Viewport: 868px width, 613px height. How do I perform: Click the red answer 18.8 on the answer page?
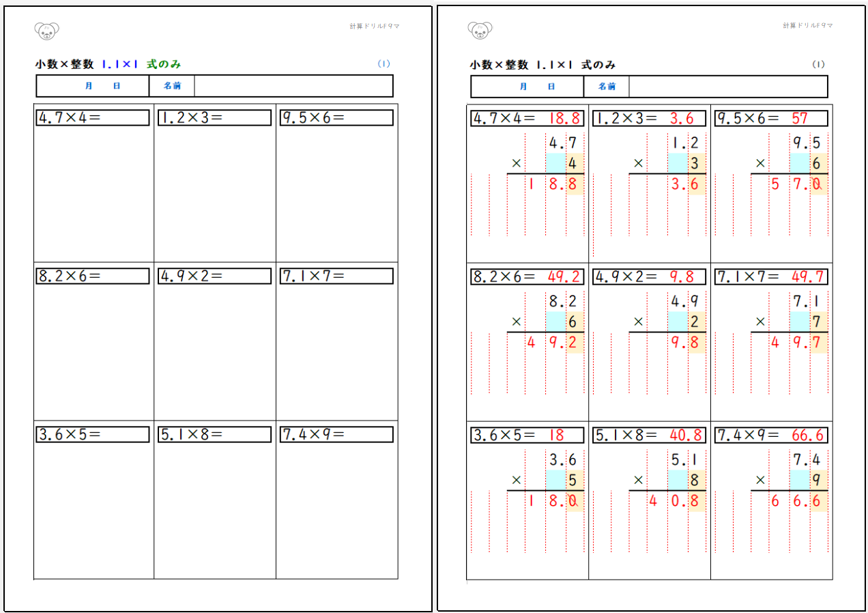pos(564,118)
